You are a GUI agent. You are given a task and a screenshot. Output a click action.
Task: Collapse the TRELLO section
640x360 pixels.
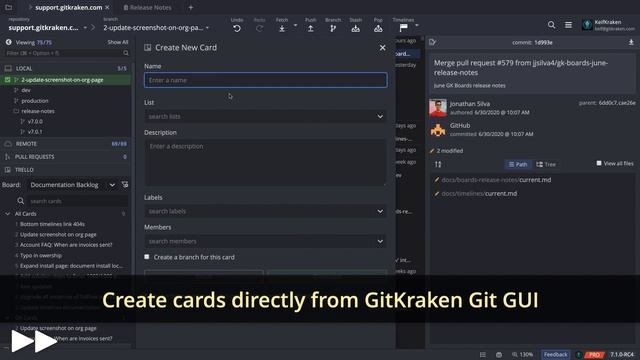coord(65,170)
